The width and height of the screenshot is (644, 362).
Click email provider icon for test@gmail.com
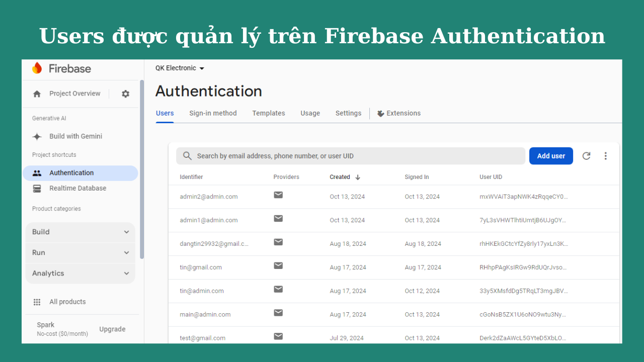click(278, 336)
